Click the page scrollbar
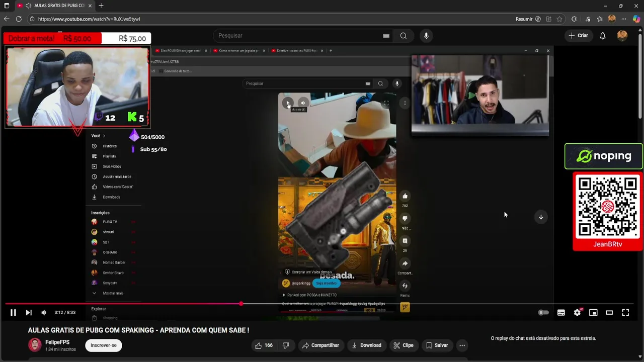The width and height of the screenshot is (644, 362). pos(641,75)
